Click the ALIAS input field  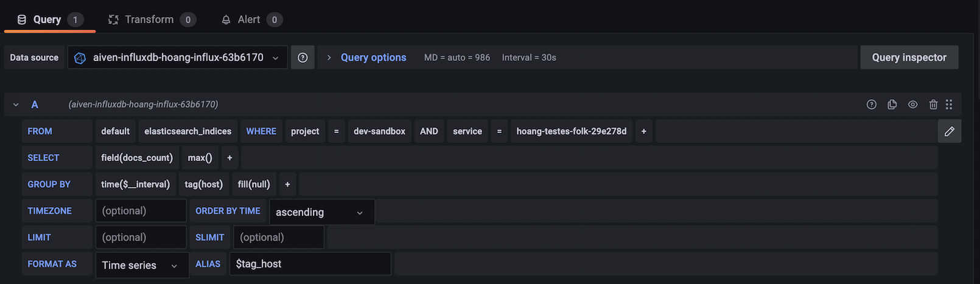pyautogui.click(x=310, y=264)
